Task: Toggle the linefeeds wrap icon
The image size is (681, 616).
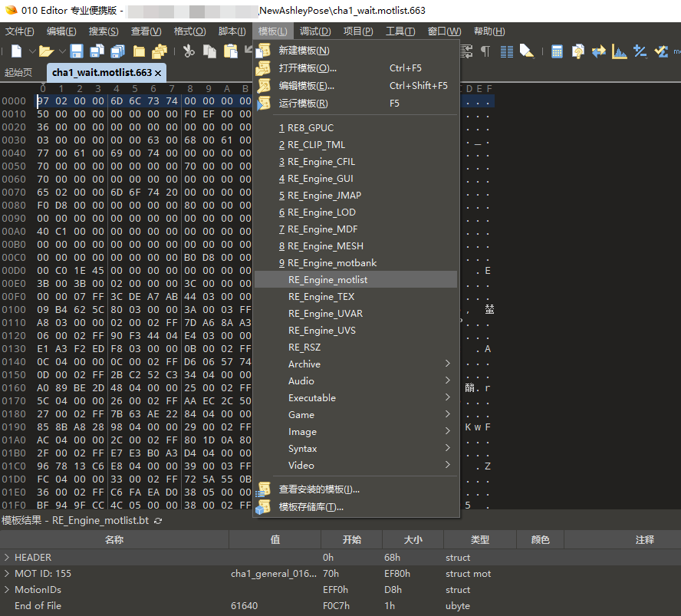Action: coord(466,51)
